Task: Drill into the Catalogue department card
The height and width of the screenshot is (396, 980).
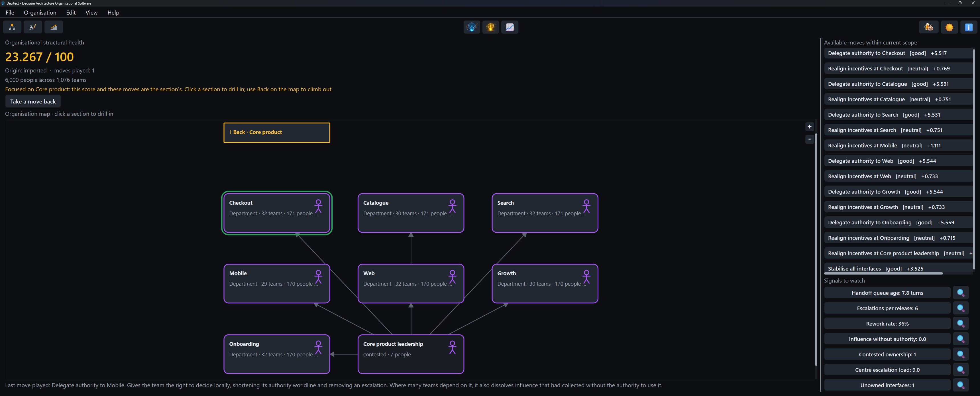Action: pyautogui.click(x=410, y=213)
